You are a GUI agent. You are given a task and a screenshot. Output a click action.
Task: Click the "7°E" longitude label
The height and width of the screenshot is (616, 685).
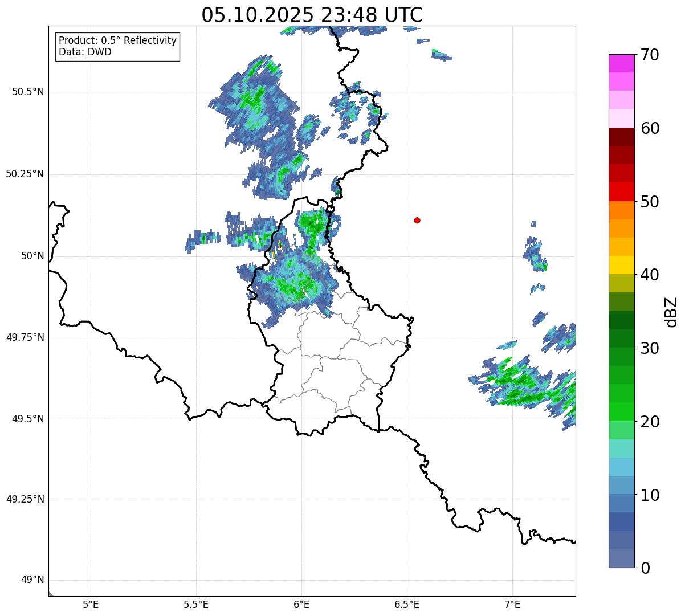point(512,605)
